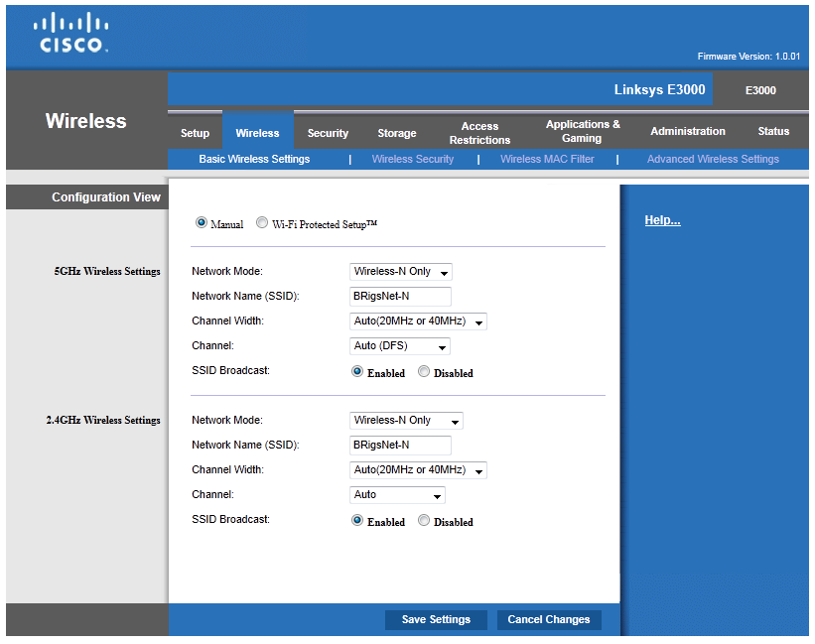Select the Basic Wireless Settings subtab
815x644 pixels.
(x=254, y=159)
